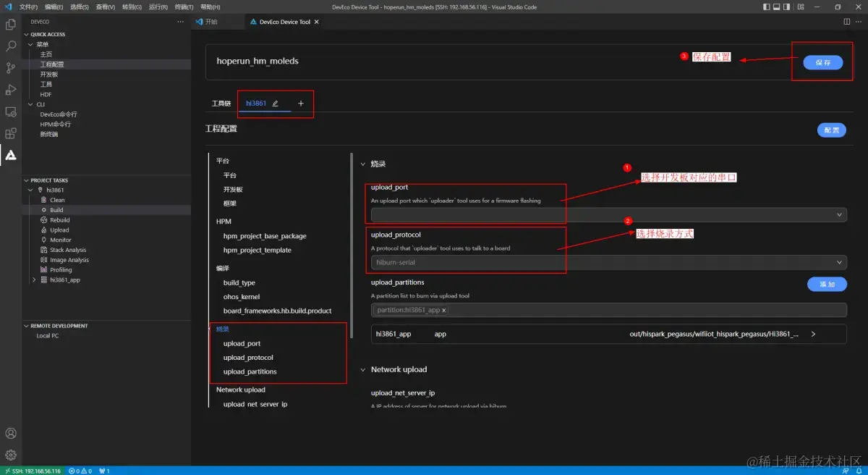
Task: Open the Monitor task
Action: tap(61, 240)
